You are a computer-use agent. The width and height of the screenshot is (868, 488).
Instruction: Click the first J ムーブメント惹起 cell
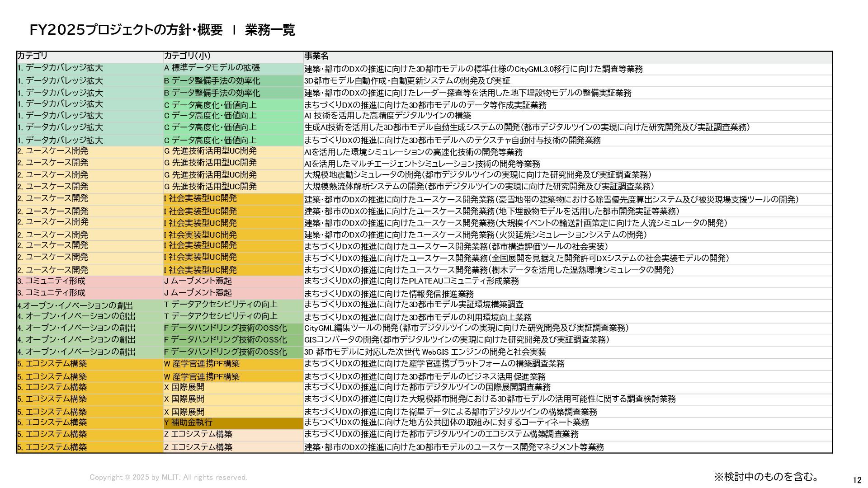pyautogui.click(x=198, y=281)
